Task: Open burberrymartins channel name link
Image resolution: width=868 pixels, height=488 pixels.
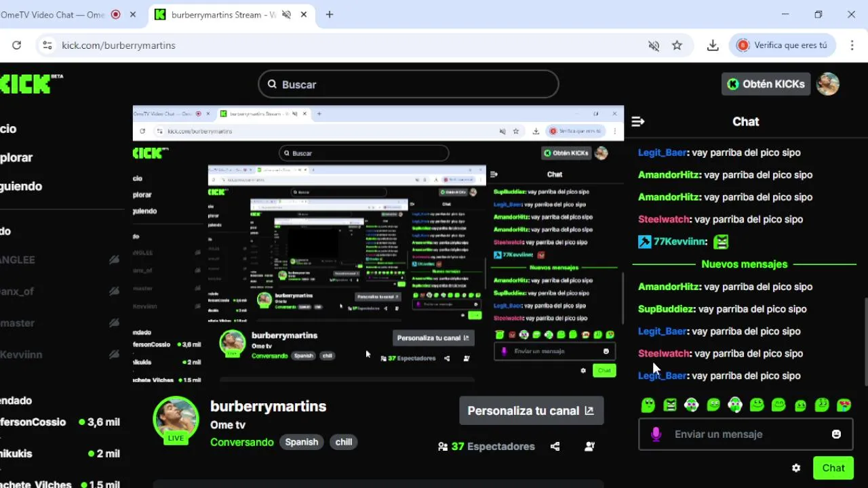Action: point(269,406)
